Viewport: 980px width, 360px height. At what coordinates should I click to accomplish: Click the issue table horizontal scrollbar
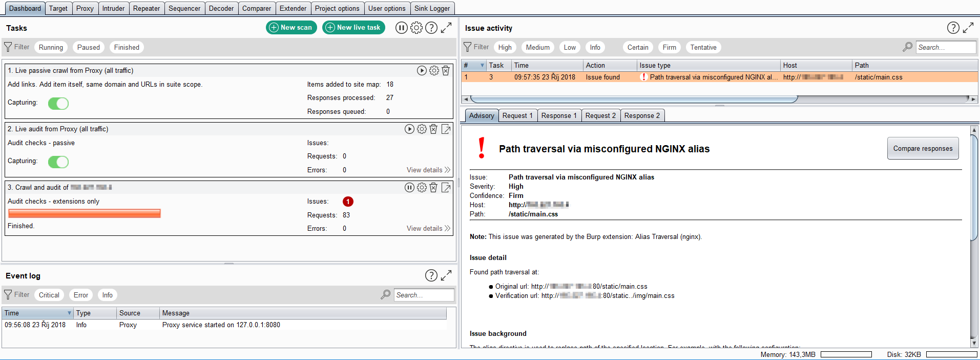[634, 99]
